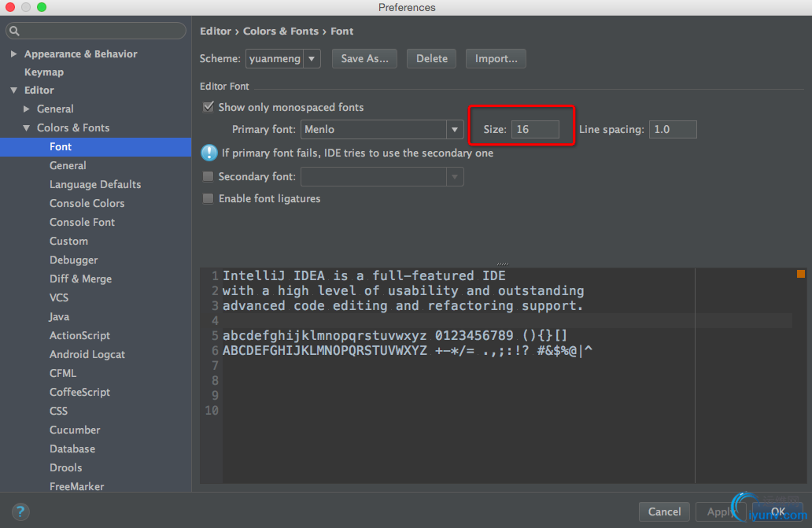Click the Cancel button
This screenshot has width=812, height=528.
coord(664,511)
